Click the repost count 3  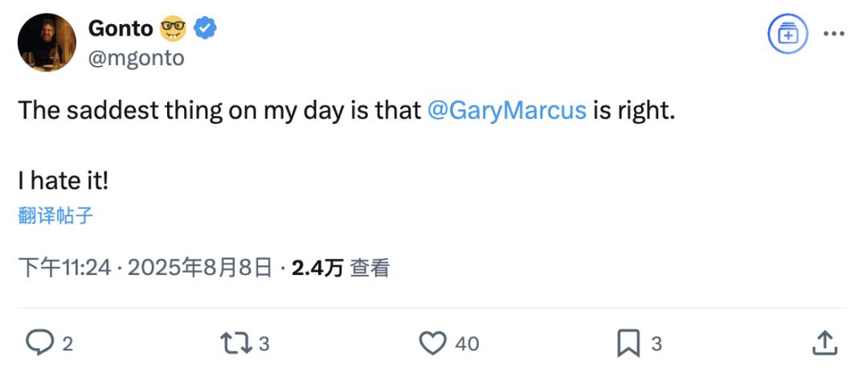[264, 344]
